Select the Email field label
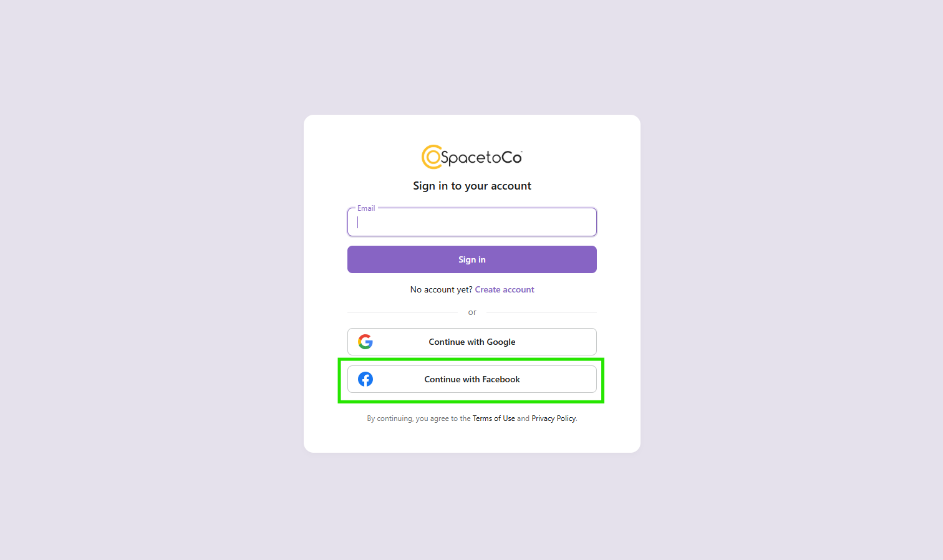The width and height of the screenshot is (943, 560). pos(366,208)
